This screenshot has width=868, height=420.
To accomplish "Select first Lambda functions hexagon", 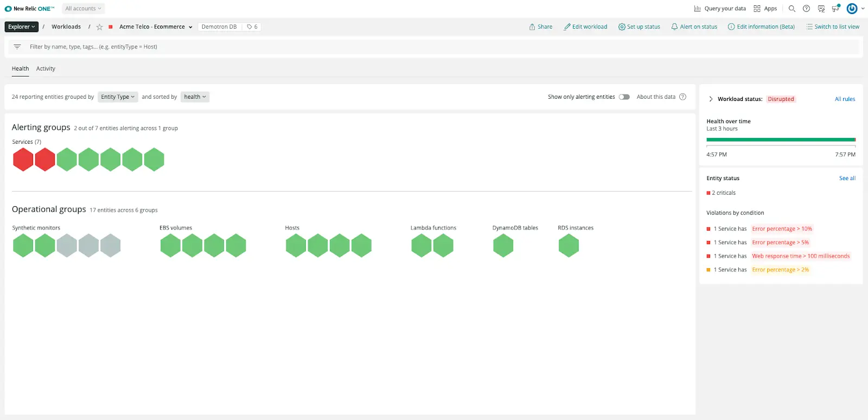I will pyautogui.click(x=422, y=245).
